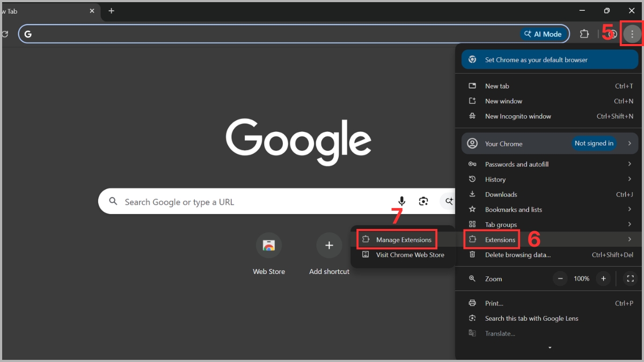
Task: Decrease zoom with minus button
Action: (560, 278)
